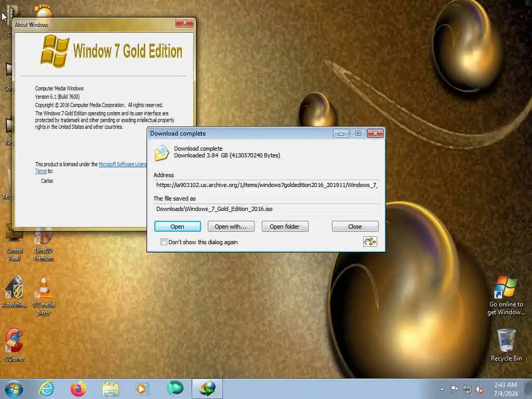Follow the Microsoft Software License Terms link
This screenshot has width=532, height=399.
123,164
